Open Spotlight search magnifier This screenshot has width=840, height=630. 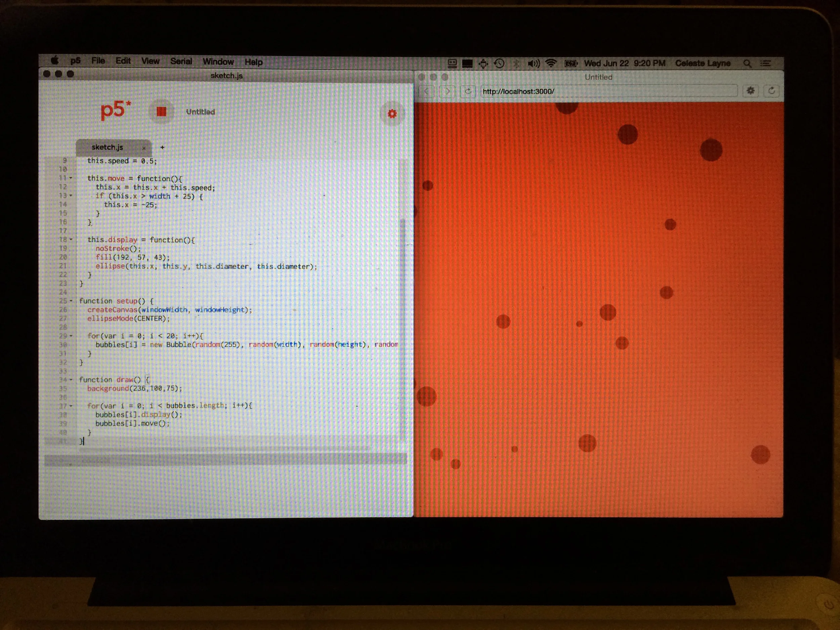tap(747, 64)
